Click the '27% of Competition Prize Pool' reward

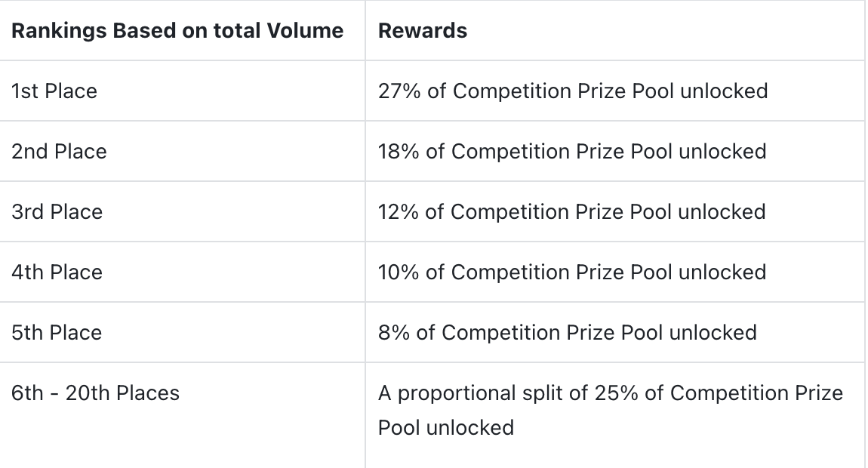526,91
